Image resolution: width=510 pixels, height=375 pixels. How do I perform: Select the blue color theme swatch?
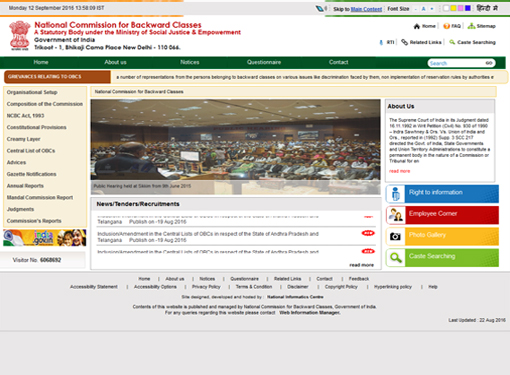[x=468, y=8]
